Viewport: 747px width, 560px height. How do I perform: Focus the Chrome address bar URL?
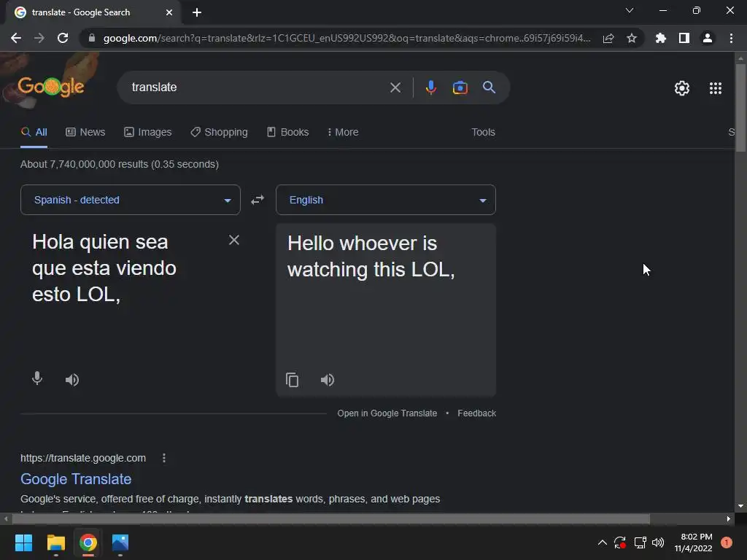pyautogui.click(x=347, y=38)
